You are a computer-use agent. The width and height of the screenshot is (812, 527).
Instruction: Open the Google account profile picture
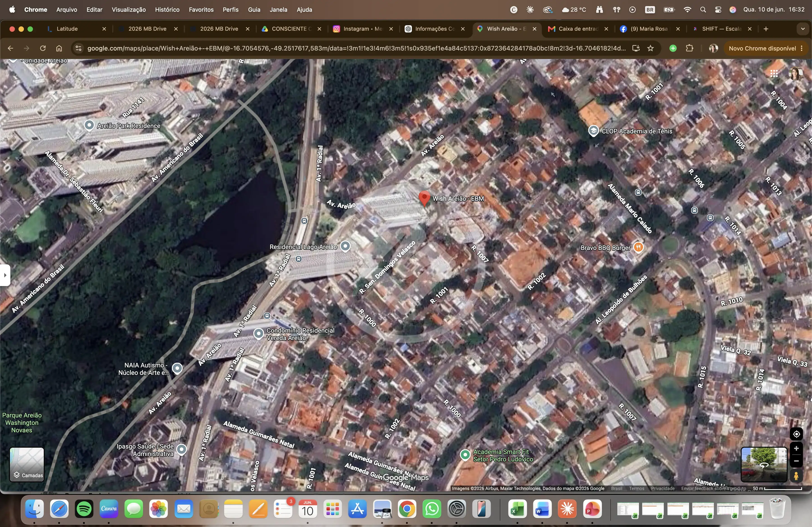click(x=796, y=74)
